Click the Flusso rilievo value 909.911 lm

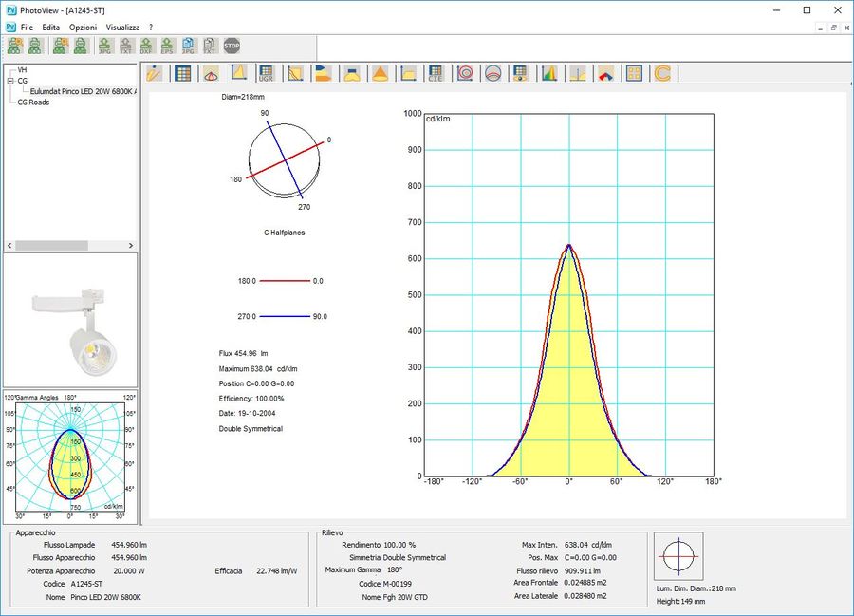(583, 570)
